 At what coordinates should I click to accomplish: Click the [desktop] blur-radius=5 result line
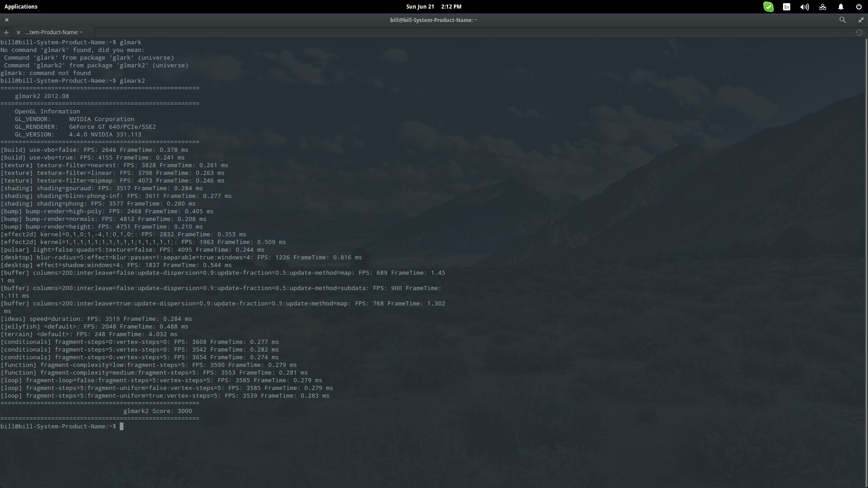click(x=181, y=257)
